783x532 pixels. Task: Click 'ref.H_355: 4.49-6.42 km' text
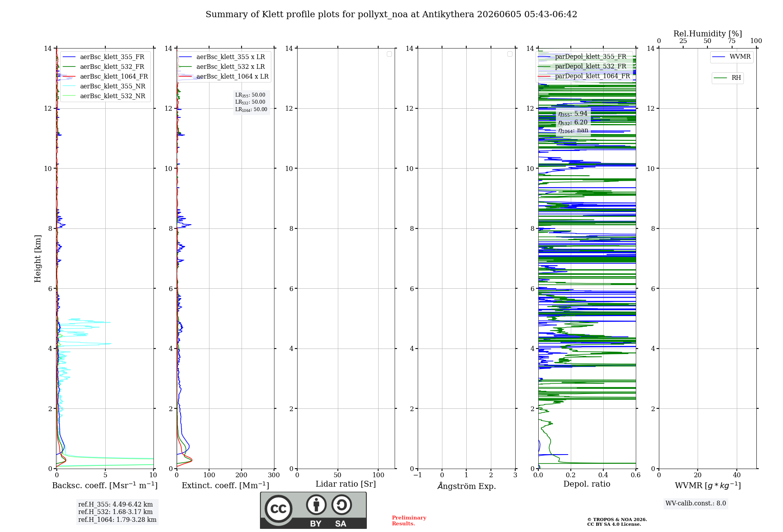[115, 505]
